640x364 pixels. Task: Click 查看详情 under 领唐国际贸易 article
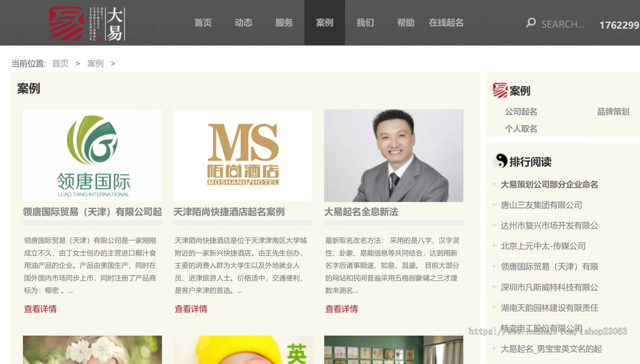40,309
